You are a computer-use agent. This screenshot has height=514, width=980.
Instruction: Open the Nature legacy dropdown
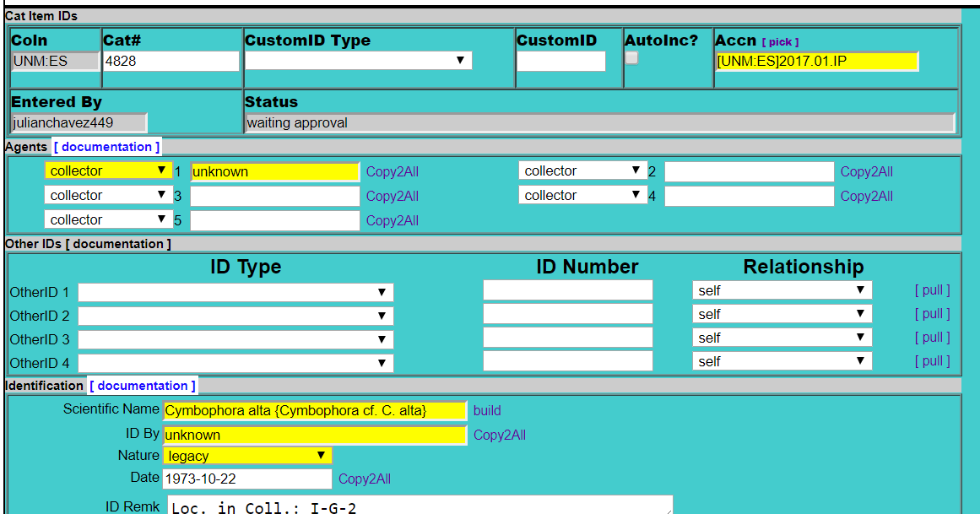coord(247,455)
